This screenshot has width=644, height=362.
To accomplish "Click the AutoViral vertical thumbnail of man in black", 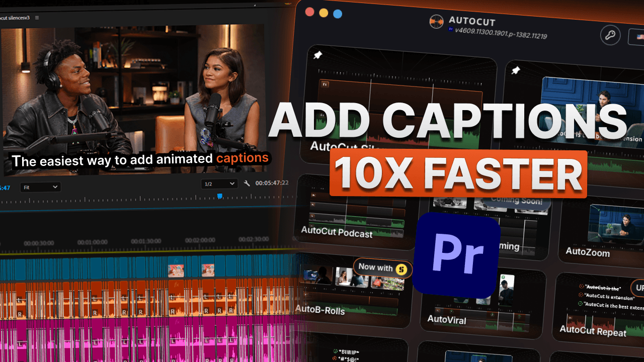I will pyautogui.click(x=506, y=289).
